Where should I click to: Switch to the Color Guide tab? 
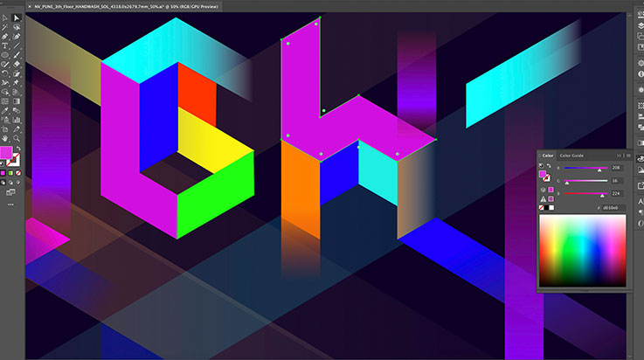[571, 156]
